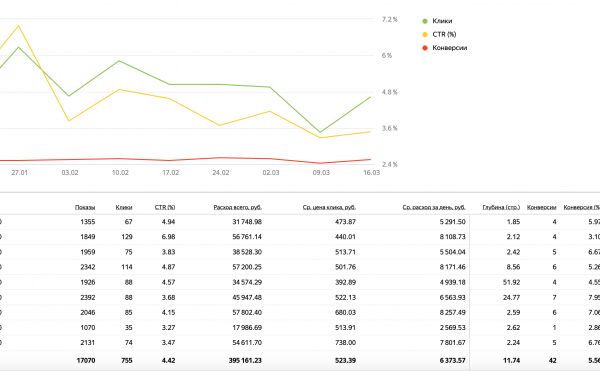Select the 24.02 date on chart axis
Screen dimensions: 600x371
tap(221, 173)
